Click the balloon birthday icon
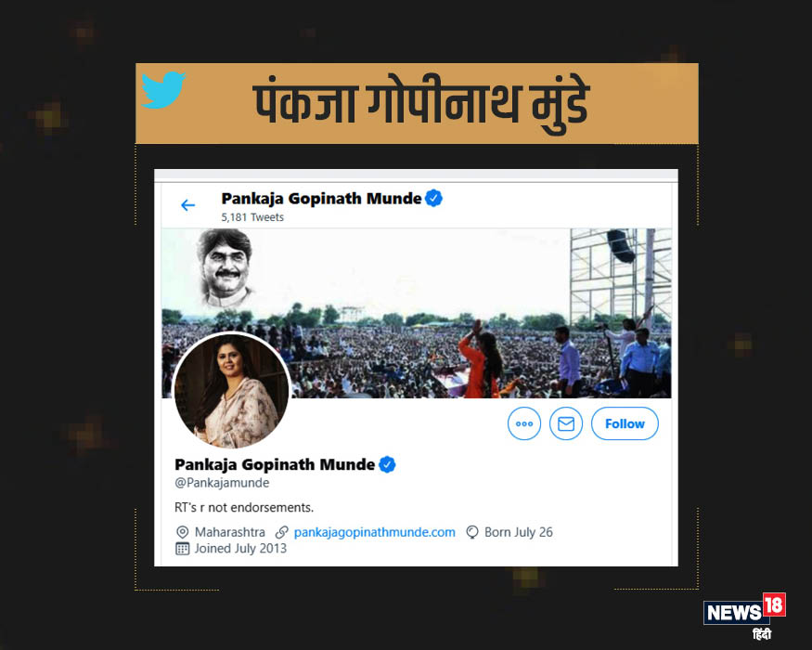The image size is (812, 650). pos(471,532)
